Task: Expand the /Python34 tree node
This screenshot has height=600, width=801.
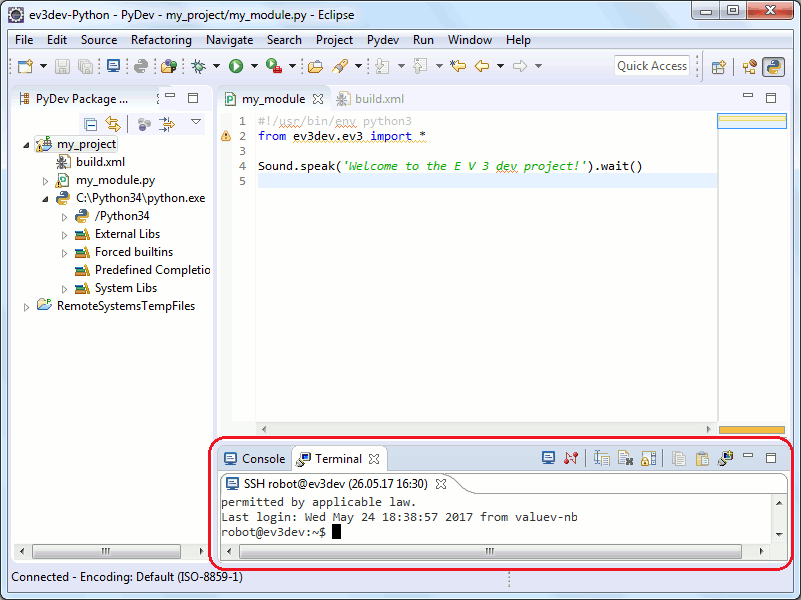Action: (x=64, y=217)
